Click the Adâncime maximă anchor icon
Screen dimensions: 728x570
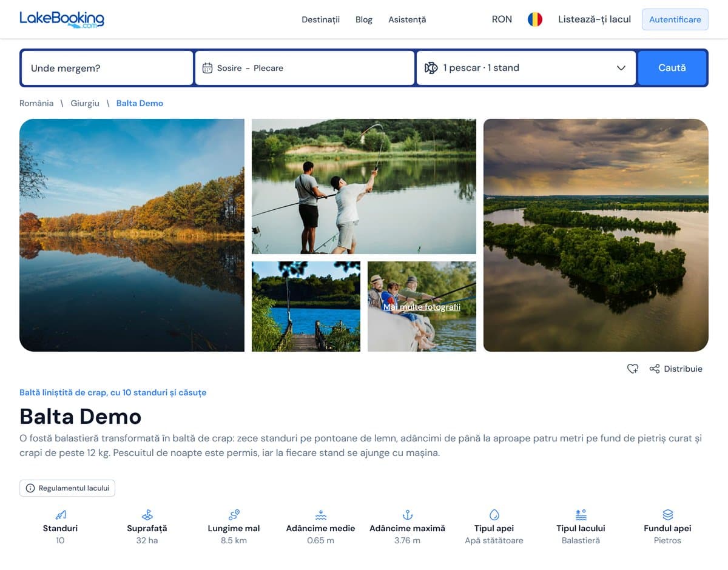(408, 515)
